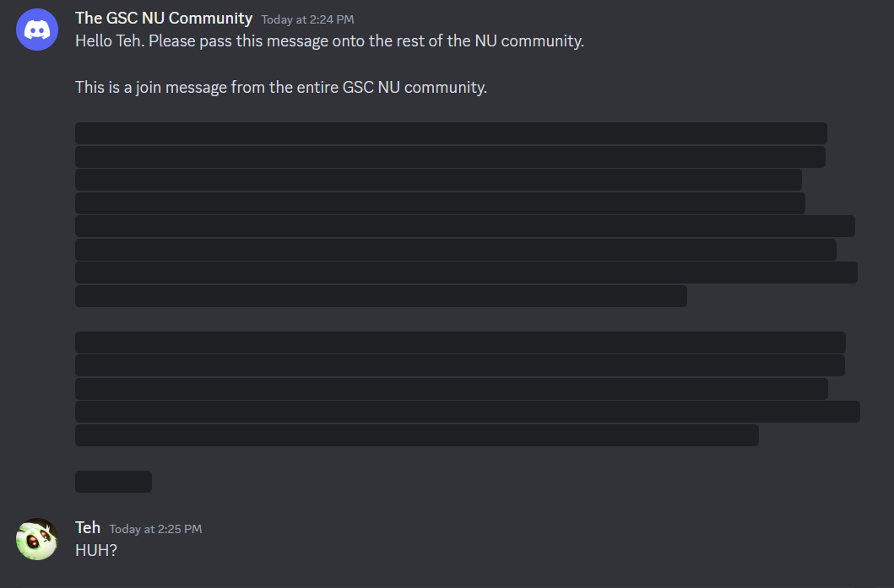Screen dimensions: 894x588
Task: Click the Today at 2:24 PM timestamp
Action: click(307, 19)
